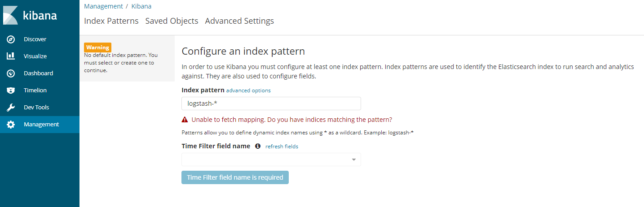Select the Dashboard gauge icon

click(11, 73)
